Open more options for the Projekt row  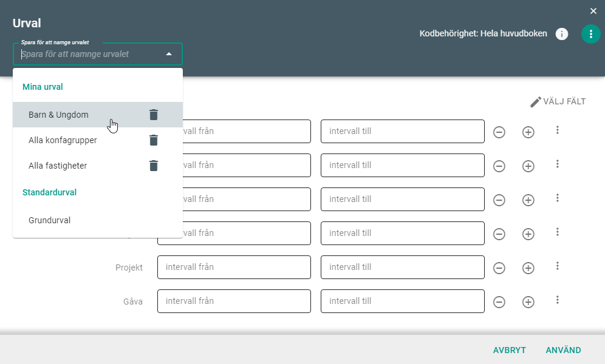pyautogui.click(x=558, y=266)
